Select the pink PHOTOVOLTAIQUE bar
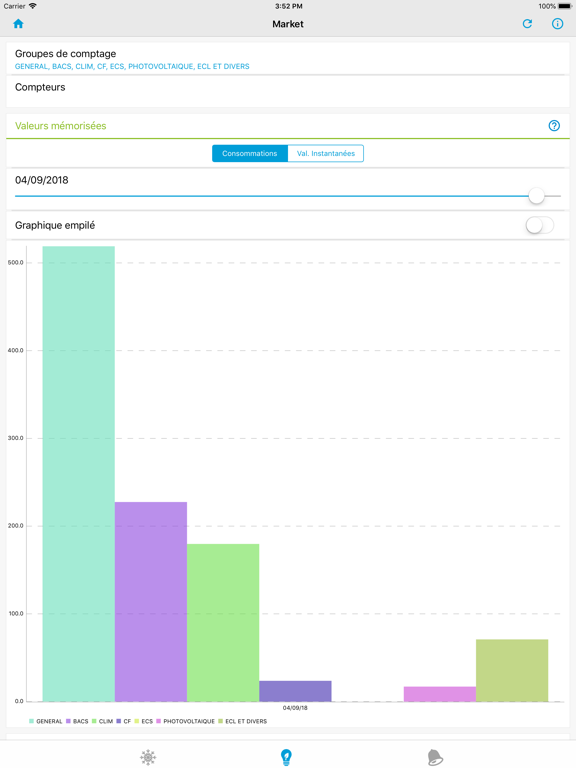 [440, 694]
